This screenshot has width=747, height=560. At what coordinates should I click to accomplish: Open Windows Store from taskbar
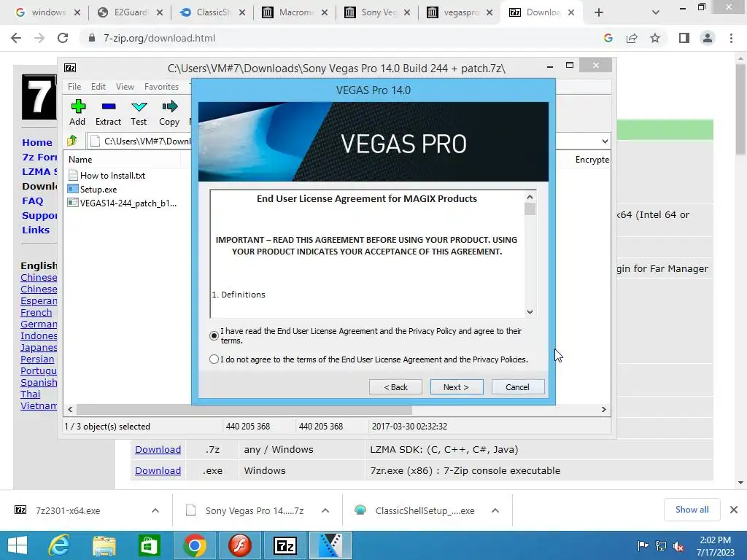point(149,545)
